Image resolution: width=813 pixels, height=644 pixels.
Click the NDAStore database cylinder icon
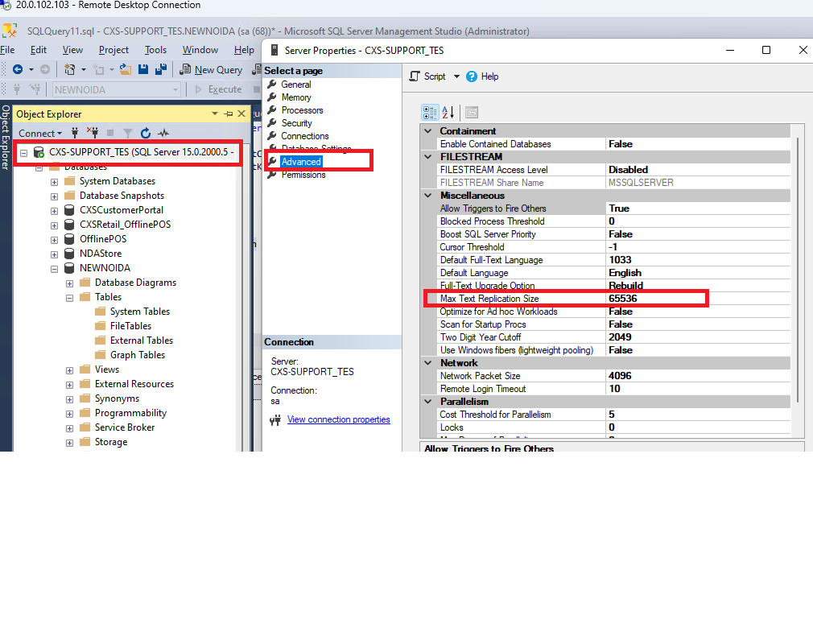(x=69, y=254)
